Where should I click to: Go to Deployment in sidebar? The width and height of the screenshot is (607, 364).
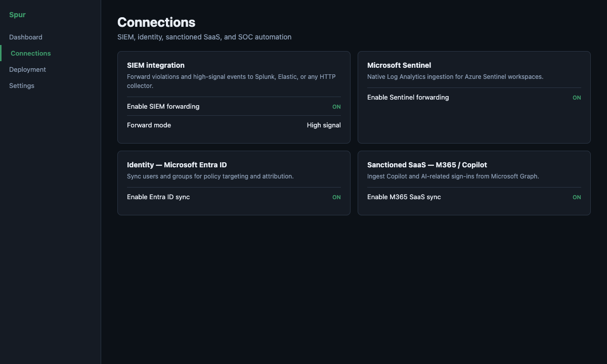click(x=27, y=69)
